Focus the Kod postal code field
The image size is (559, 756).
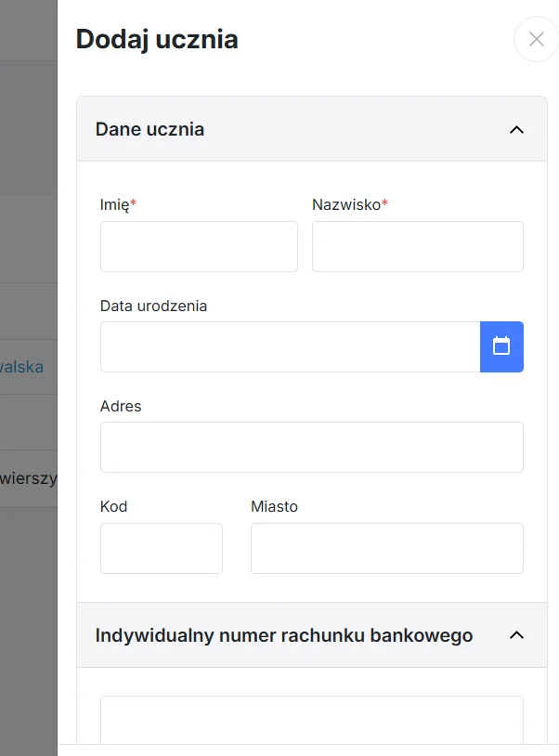pyautogui.click(x=161, y=548)
